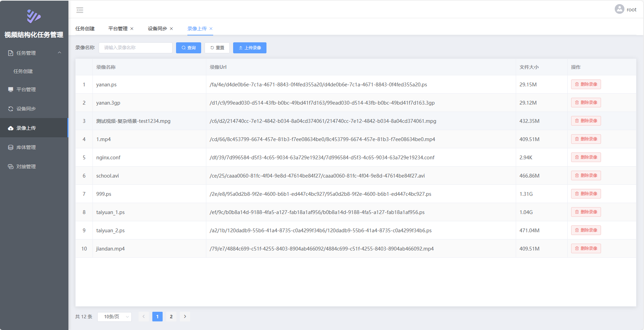The height and width of the screenshot is (330, 644).
Task: Delete the yanan.3gp recording
Action: (586, 103)
